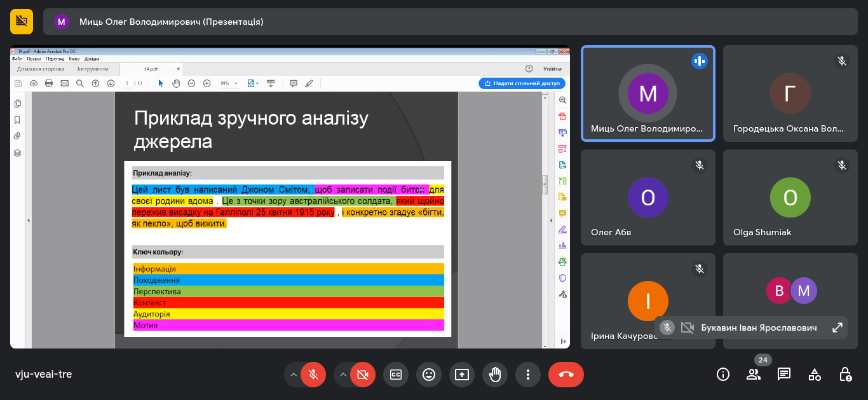Go to next page arrow in Acrobat
This screenshot has width=868, height=400.
(111, 83)
